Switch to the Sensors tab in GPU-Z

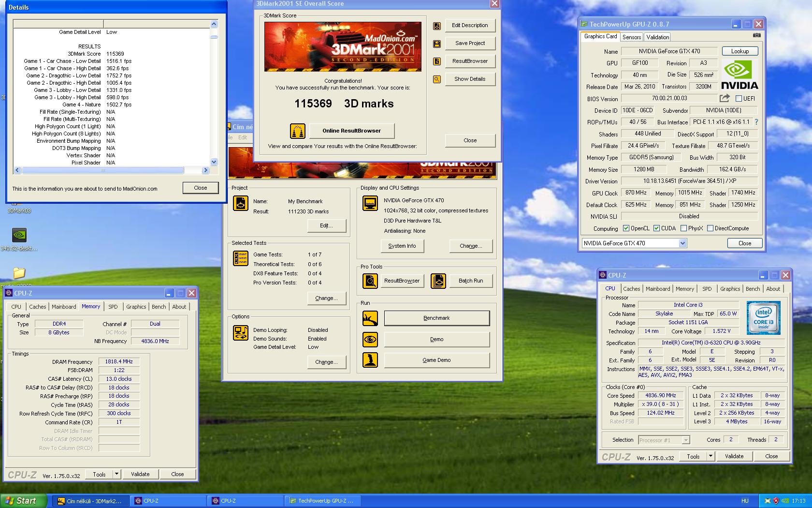pyautogui.click(x=632, y=37)
